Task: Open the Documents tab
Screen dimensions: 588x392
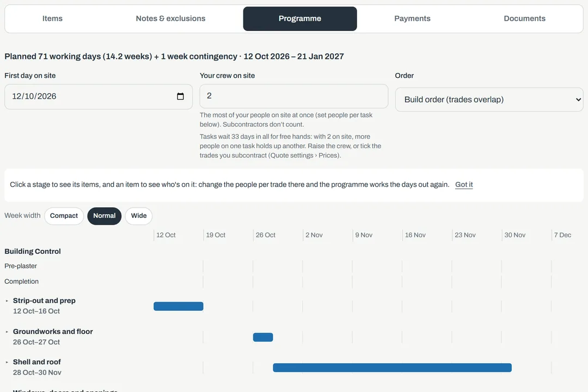Action: (x=525, y=19)
